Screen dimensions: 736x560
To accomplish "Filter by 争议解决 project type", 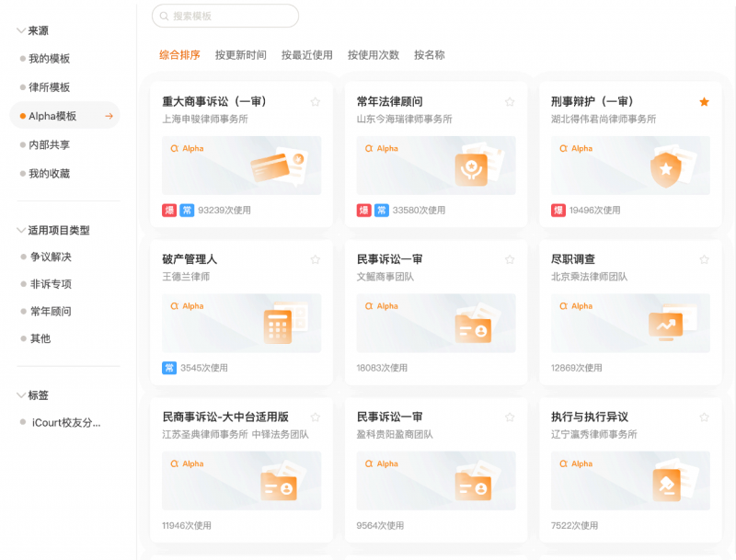I will 51,257.
